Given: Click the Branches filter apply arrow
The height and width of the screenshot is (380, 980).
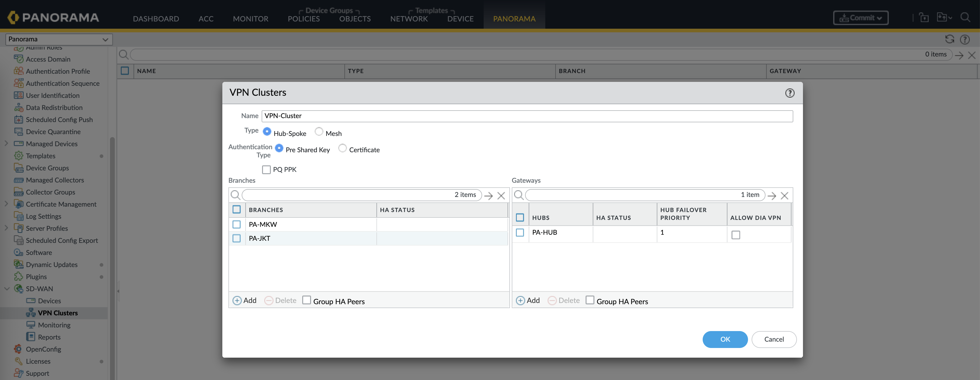Looking at the screenshot, I should click(x=488, y=195).
